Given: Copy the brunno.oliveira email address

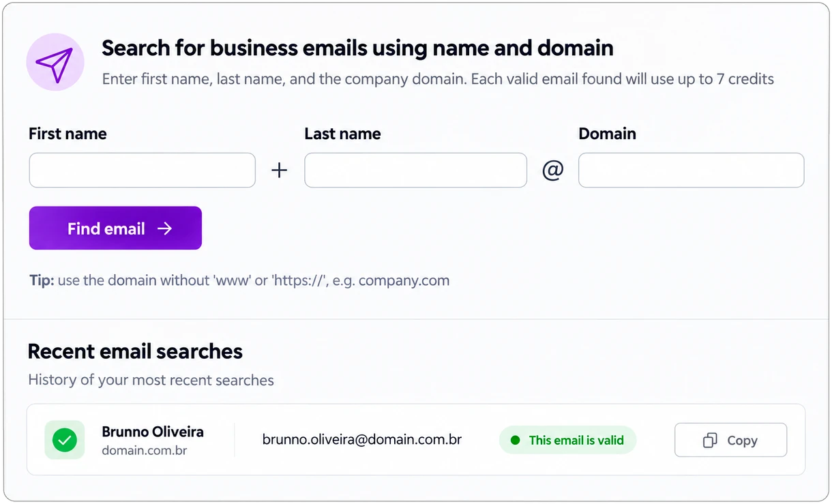Looking at the screenshot, I should (x=730, y=440).
